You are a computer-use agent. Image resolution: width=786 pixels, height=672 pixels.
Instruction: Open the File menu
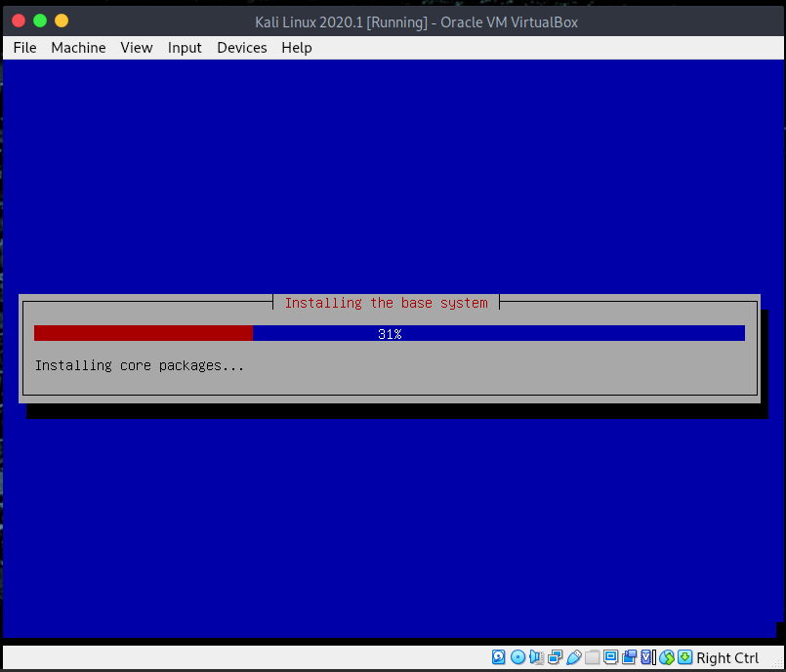(24, 48)
